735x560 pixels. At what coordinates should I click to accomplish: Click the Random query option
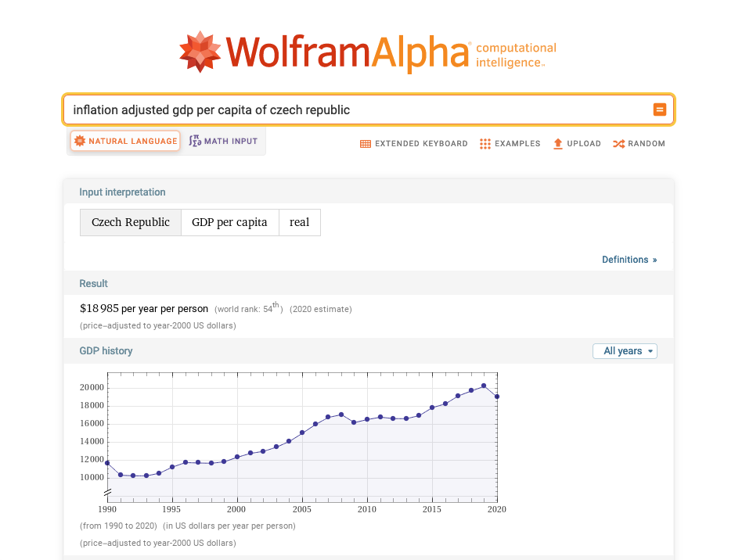(x=639, y=144)
